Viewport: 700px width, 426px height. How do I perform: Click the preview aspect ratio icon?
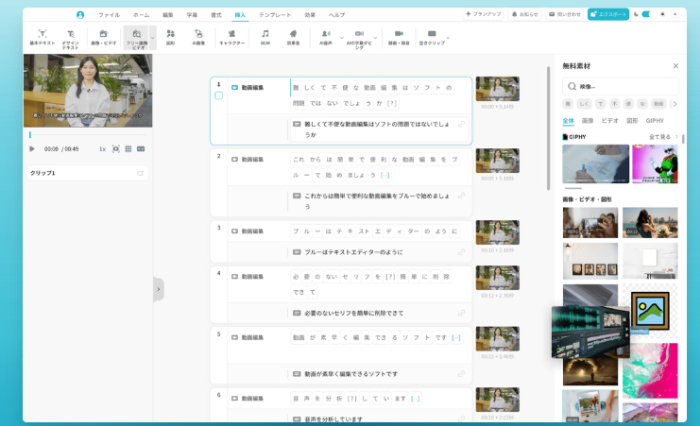pos(141,149)
